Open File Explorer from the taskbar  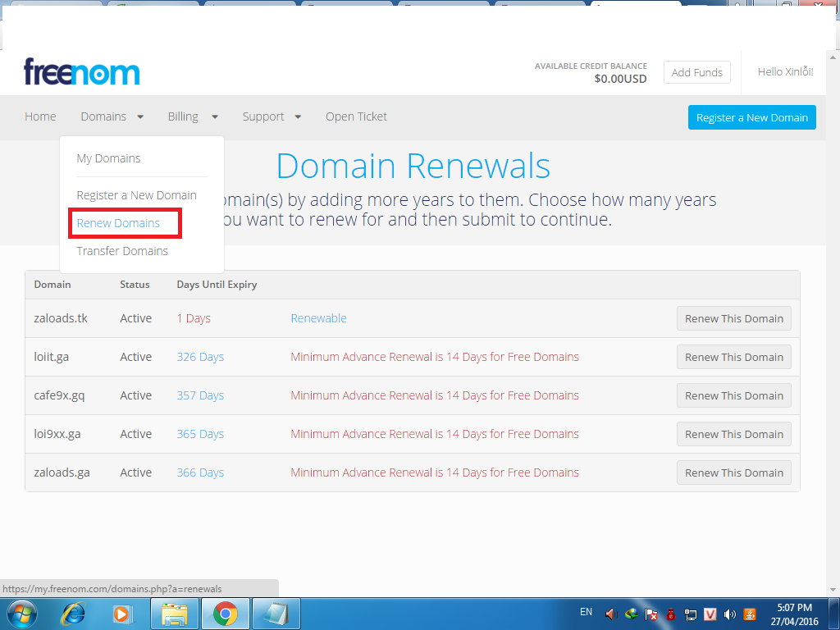coord(175,613)
